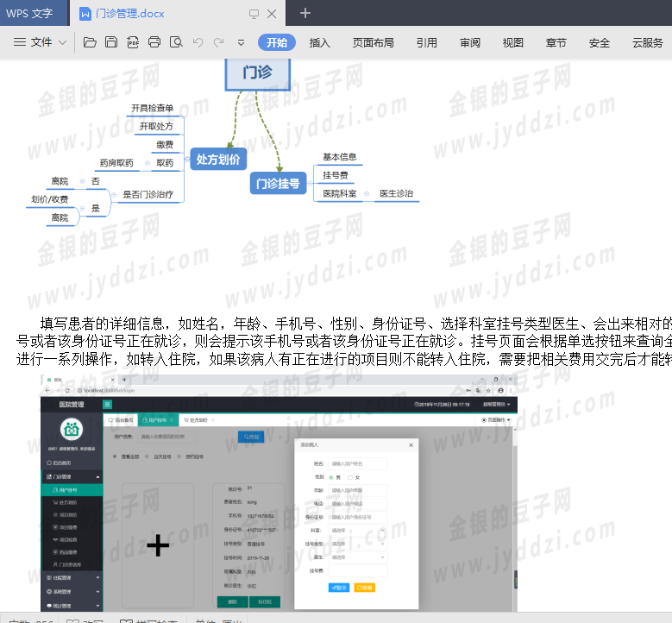Click the 划价/收费 text in diagram
This screenshot has height=623, width=672.
(50, 199)
